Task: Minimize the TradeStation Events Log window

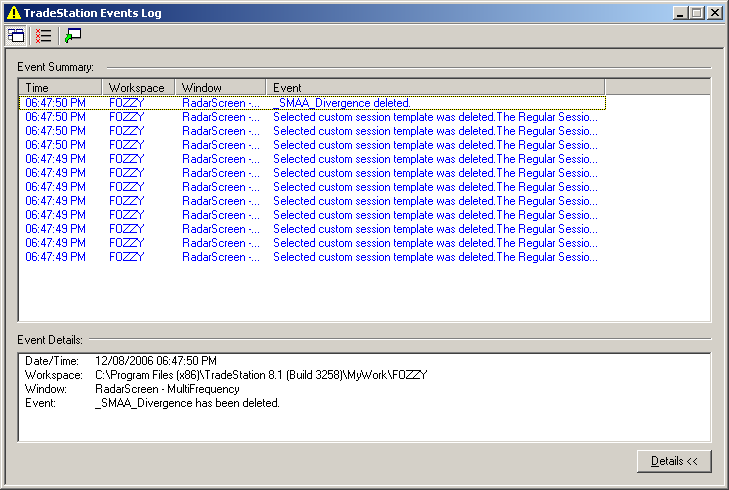Action: [x=681, y=13]
